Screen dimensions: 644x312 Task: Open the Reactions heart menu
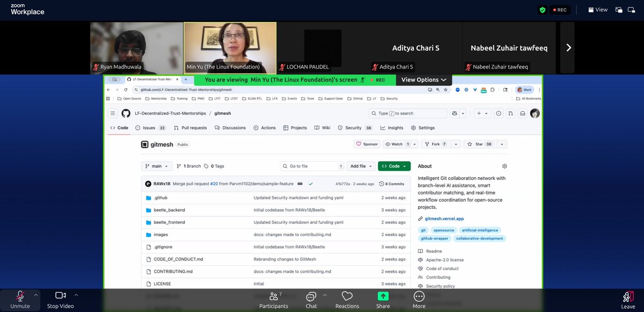(x=347, y=300)
